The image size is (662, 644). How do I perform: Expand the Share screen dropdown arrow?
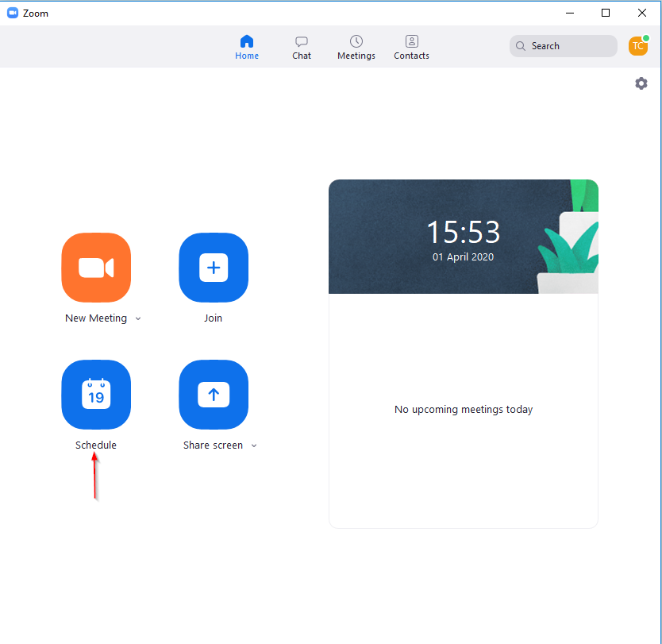pos(254,446)
